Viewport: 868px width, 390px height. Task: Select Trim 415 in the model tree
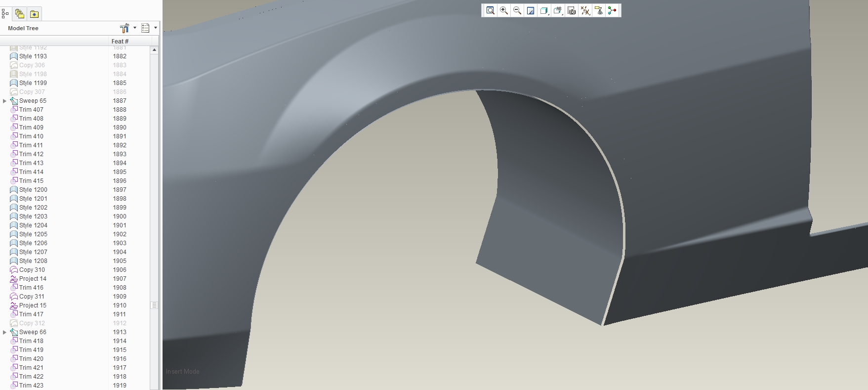point(31,181)
